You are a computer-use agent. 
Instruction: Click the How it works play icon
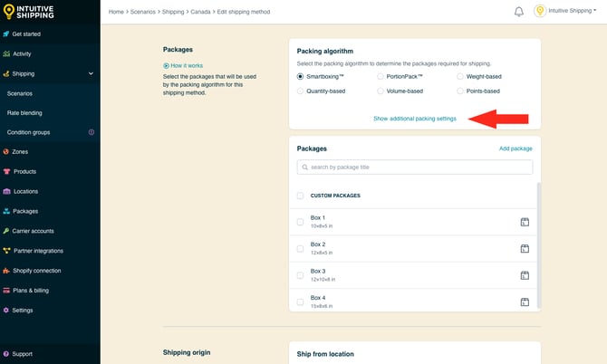click(166, 66)
